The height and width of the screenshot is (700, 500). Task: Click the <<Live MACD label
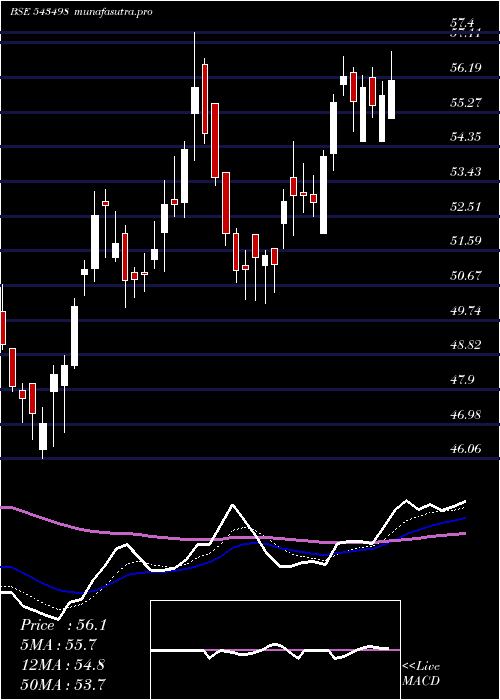tap(421, 674)
